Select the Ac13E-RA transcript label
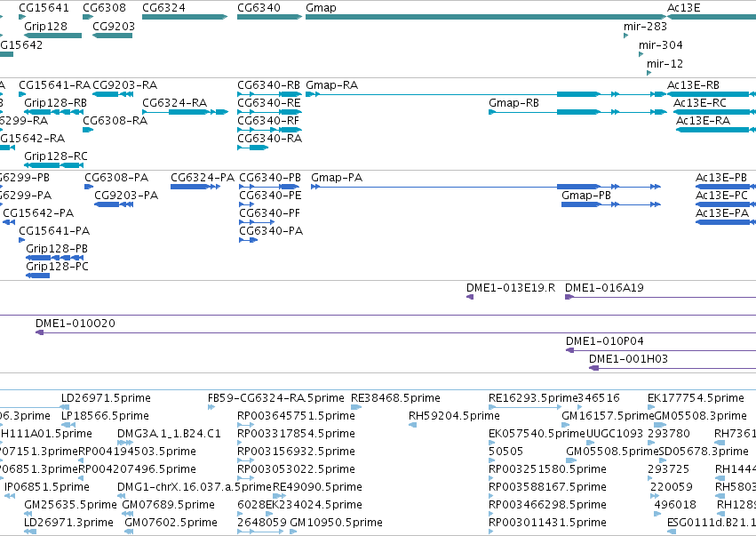 pyautogui.click(x=703, y=121)
